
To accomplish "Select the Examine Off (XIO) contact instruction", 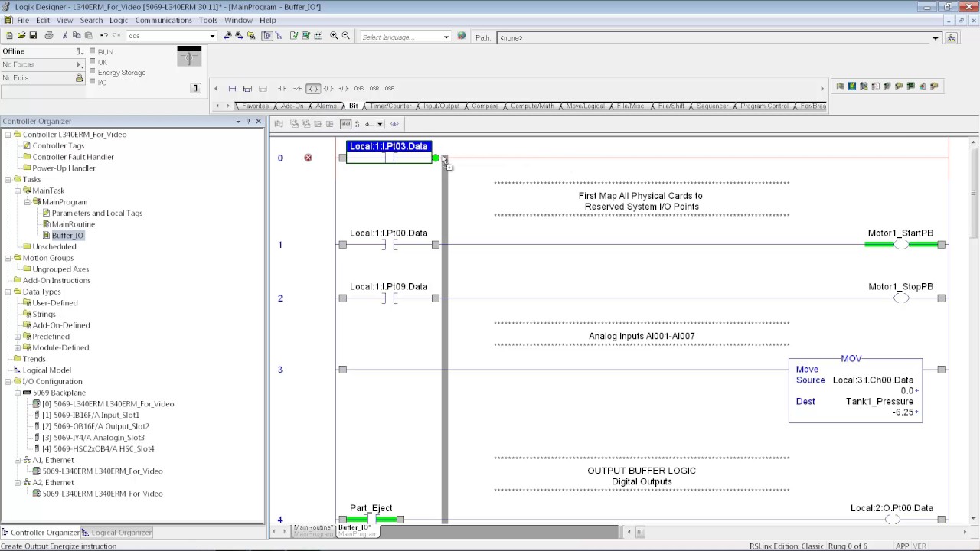I will 297,89.
